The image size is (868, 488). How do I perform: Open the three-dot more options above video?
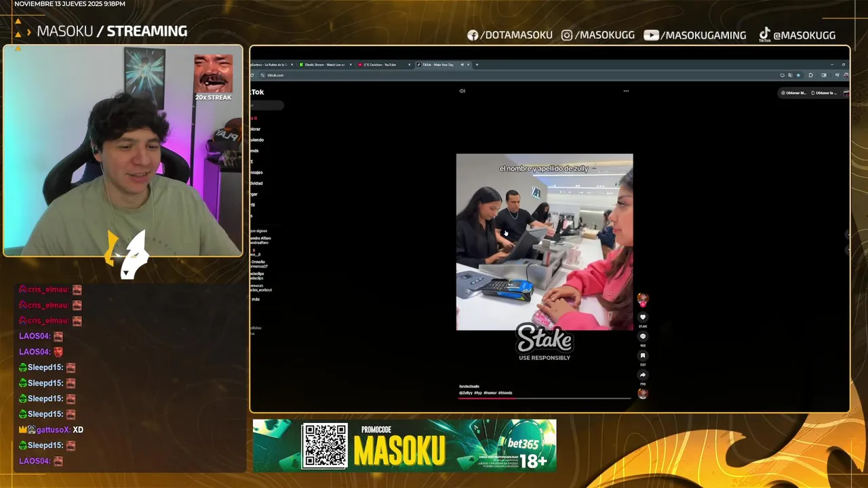point(626,91)
